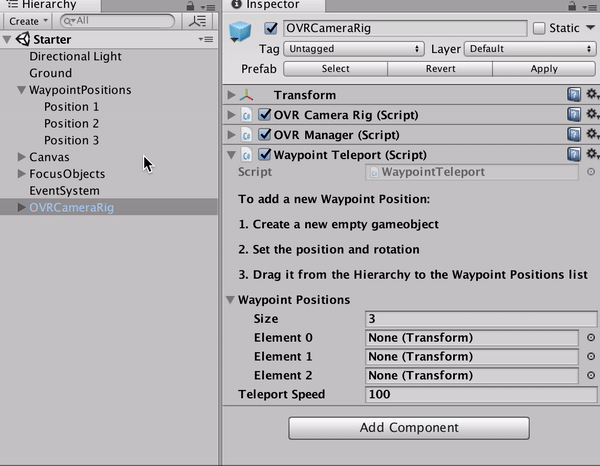
Task: Select Position 2 in hierarchy
Action: pos(71,124)
